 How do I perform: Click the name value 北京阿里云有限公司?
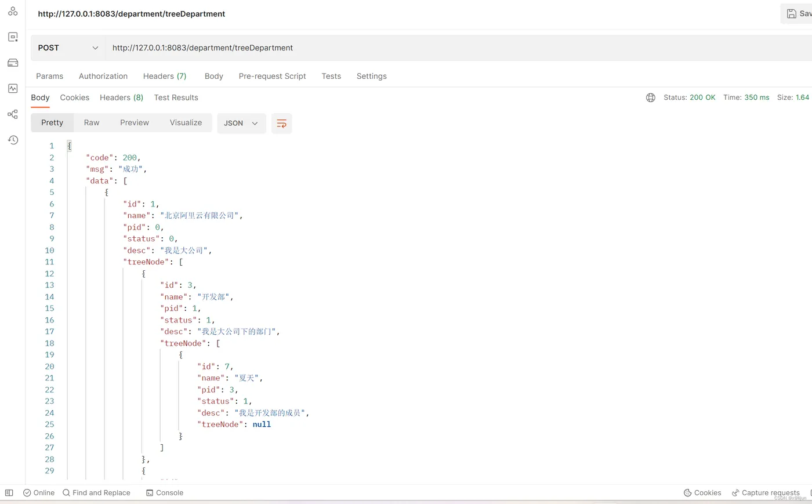[199, 216]
